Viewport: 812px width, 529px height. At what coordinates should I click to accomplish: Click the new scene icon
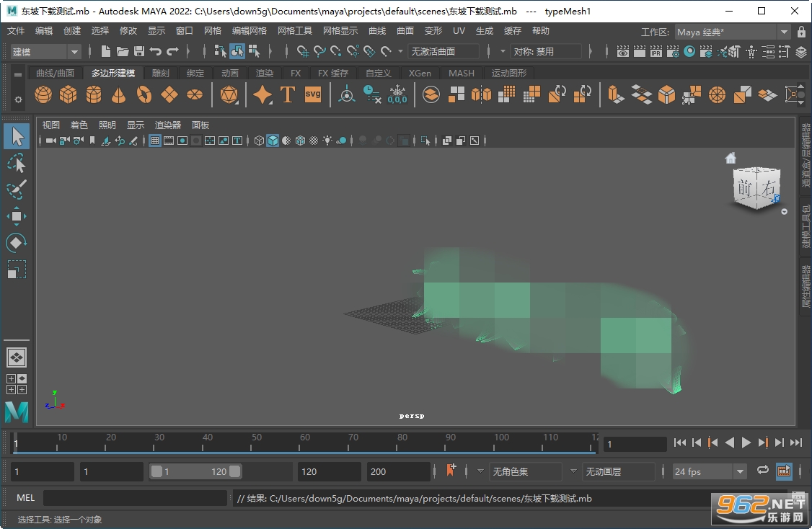click(x=105, y=51)
